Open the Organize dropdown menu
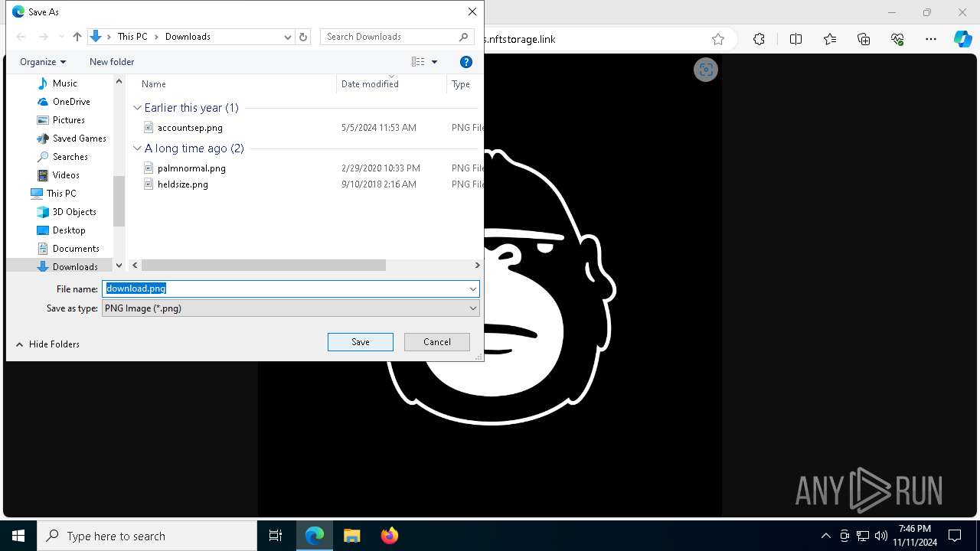The height and width of the screenshot is (551, 980). click(x=43, y=62)
